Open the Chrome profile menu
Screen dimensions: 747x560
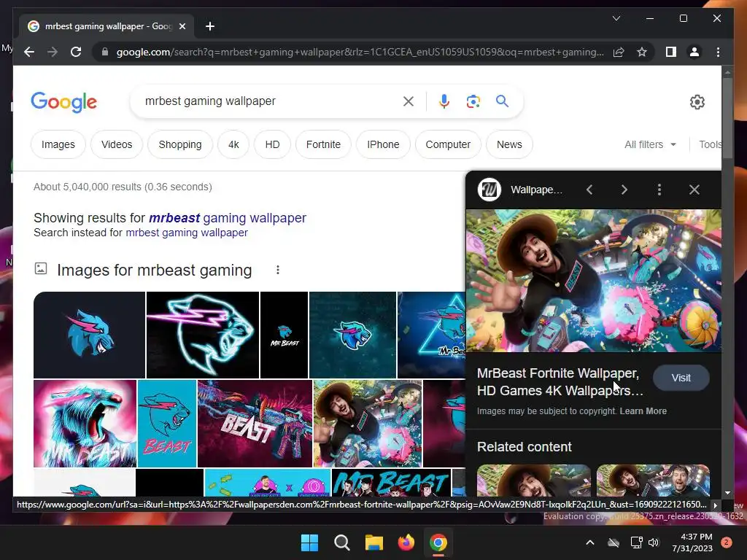point(694,52)
